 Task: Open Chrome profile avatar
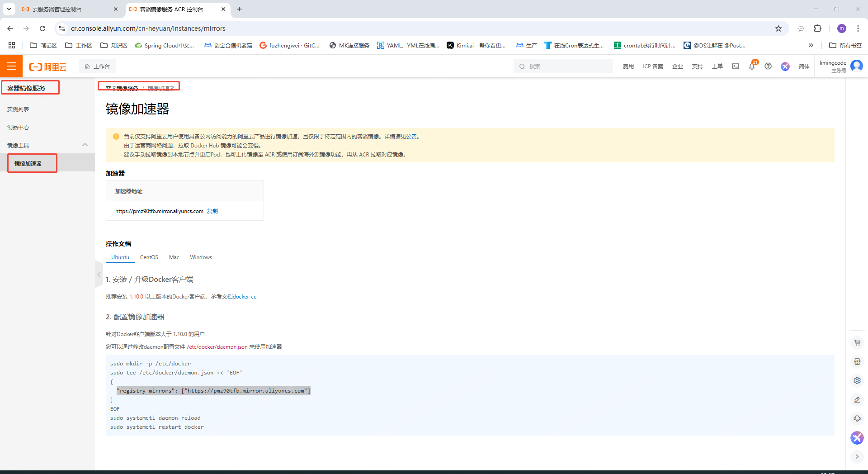click(x=841, y=28)
